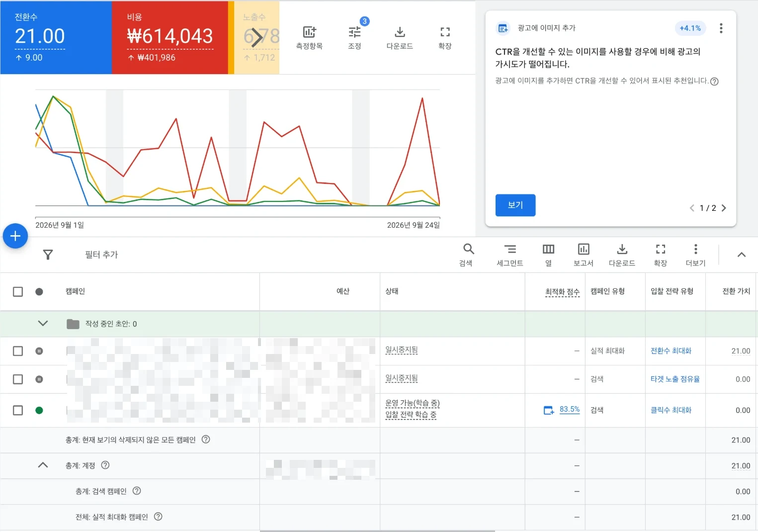
Task: Check the 클릭수 최대화 campaign row checkbox
Action: pyautogui.click(x=18, y=410)
